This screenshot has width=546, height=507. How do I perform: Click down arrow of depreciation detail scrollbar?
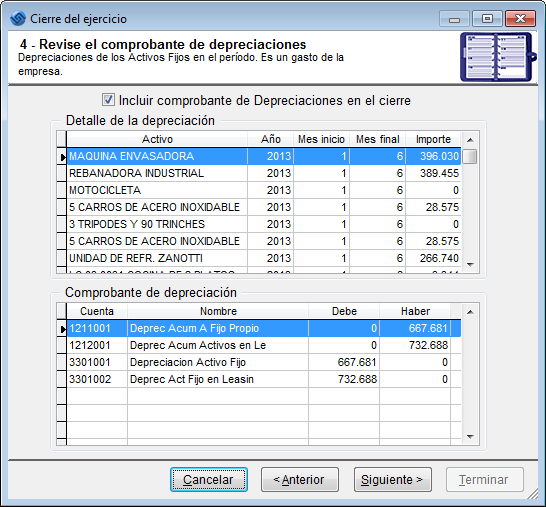click(470, 265)
